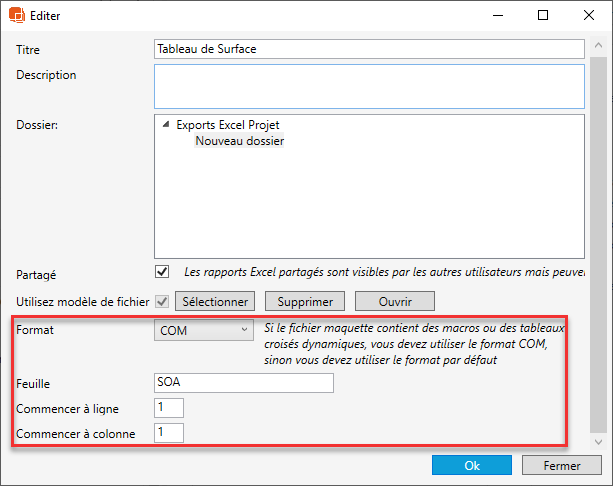Select the Nouveau dossier folder

239,141
